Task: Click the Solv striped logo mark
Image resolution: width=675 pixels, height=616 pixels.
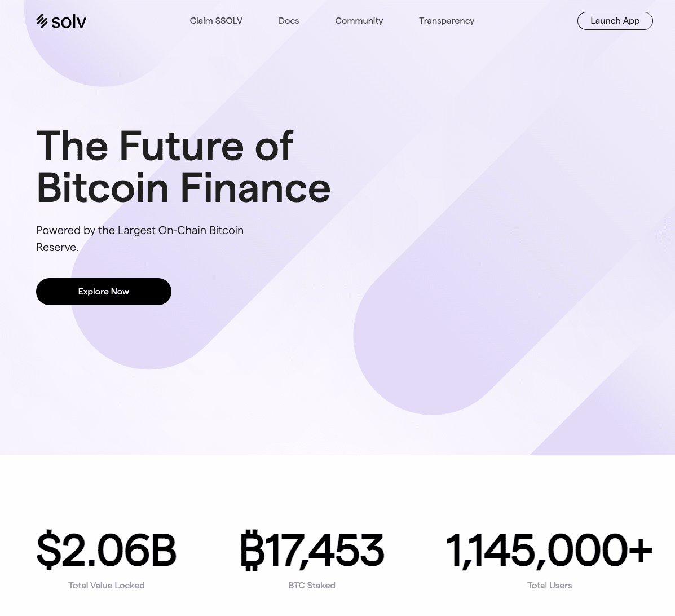Action: point(42,21)
